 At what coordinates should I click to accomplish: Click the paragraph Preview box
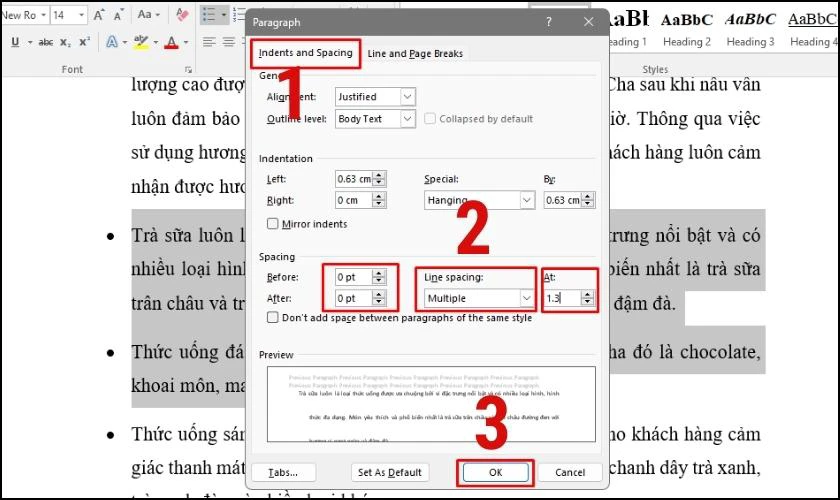tap(431, 404)
